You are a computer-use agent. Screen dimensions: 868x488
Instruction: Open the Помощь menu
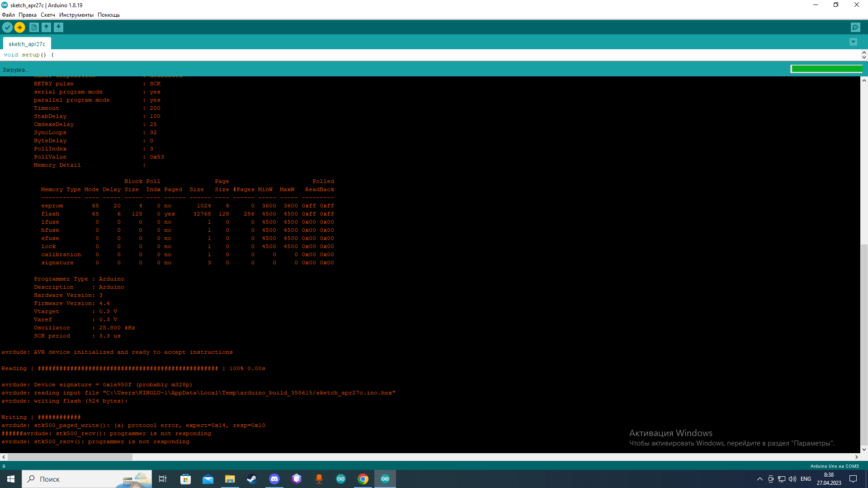108,15
